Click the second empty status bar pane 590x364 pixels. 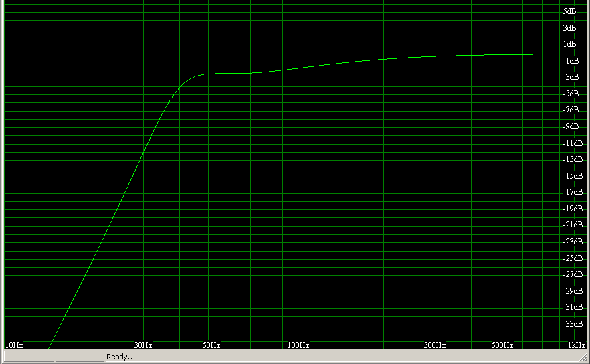click(80, 356)
